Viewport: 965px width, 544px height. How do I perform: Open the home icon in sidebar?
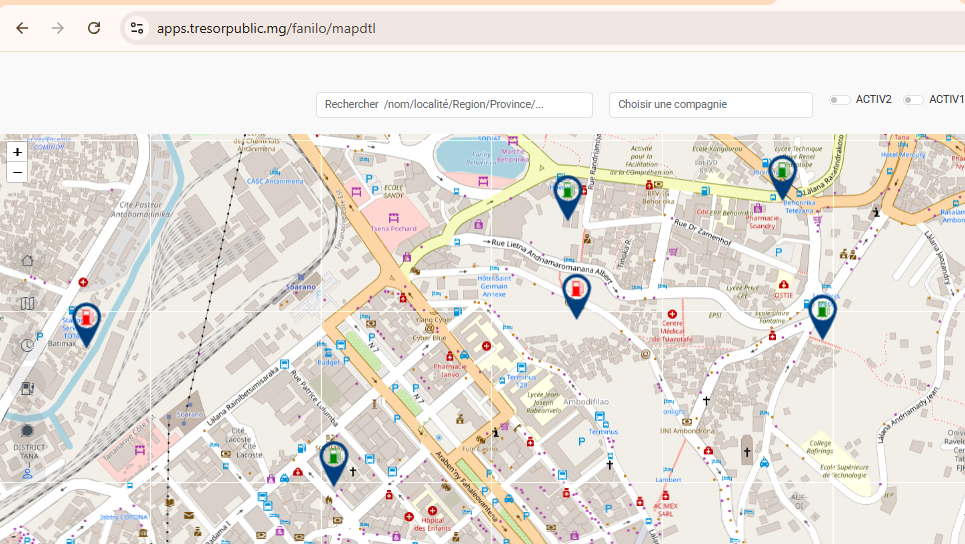(27, 260)
